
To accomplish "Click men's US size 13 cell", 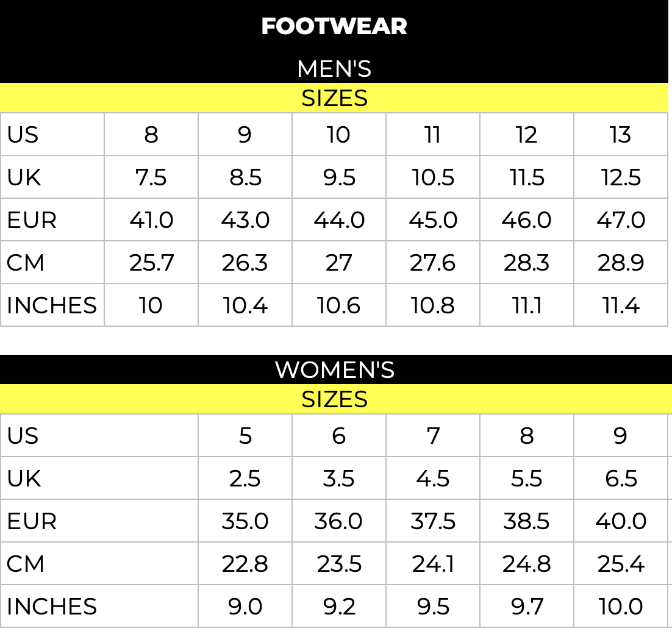I will click(x=620, y=135).
